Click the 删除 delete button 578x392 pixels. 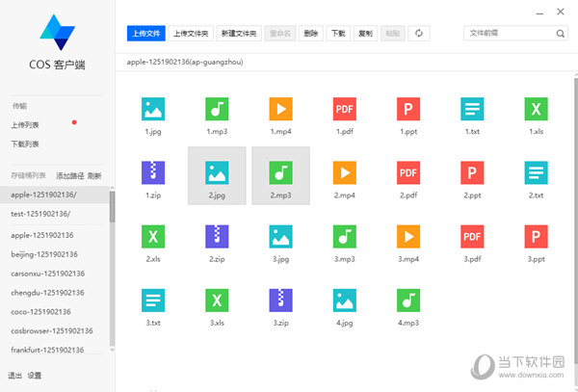311,34
